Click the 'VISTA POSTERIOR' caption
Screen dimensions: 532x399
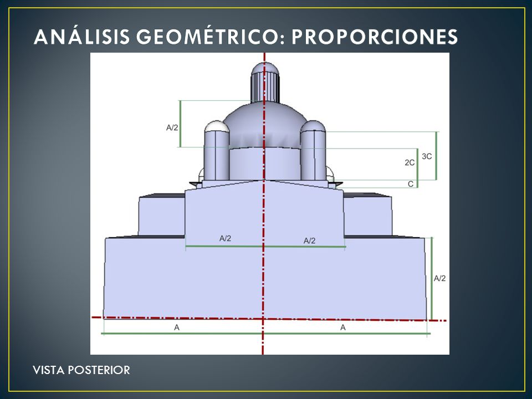pos(81,370)
